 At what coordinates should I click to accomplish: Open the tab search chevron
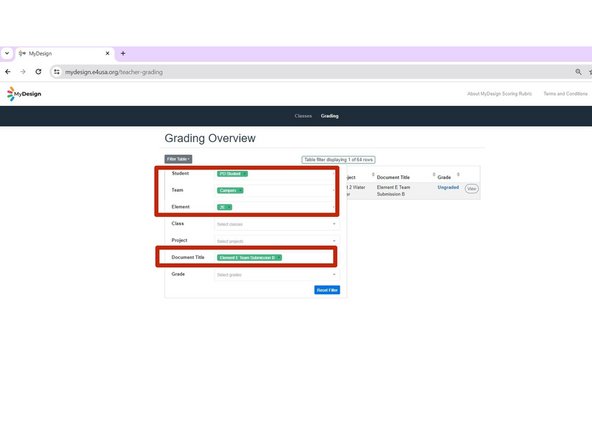tap(7, 53)
